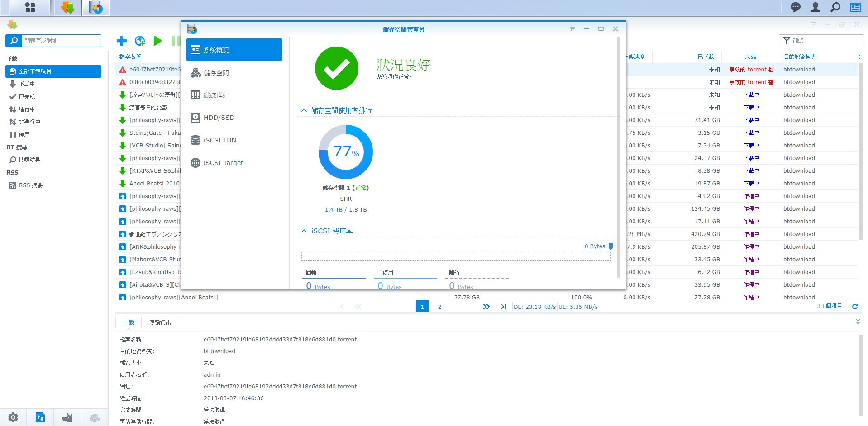Click the cloud icon in bottom toolbar

95,417
